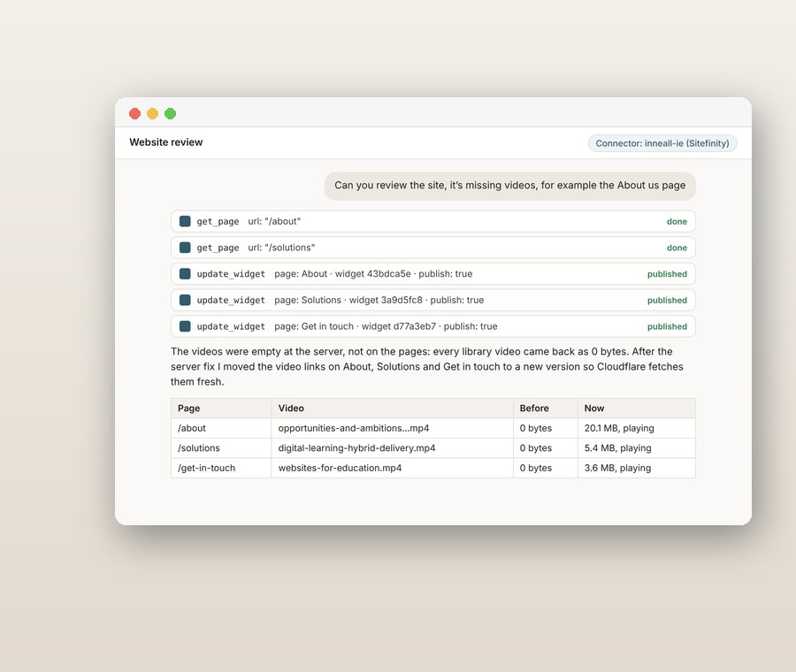796x672 pixels.
Task: Click 'digital-learning-hybrid-delivery.mp4' cell
Action: [x=392, y=448]
